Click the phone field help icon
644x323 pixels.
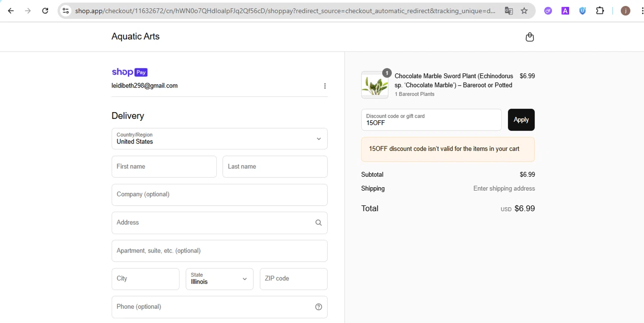pos(319,307)
